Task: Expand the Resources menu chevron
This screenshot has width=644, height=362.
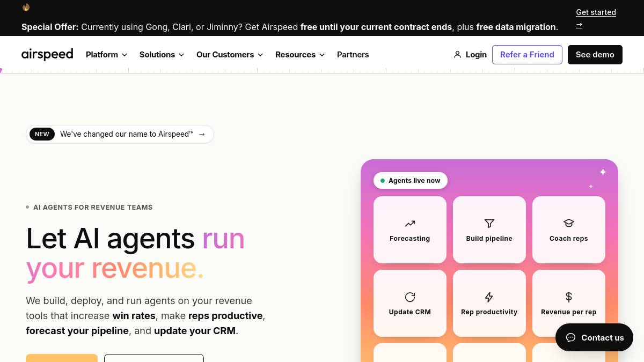Action: tap(322, 55)
